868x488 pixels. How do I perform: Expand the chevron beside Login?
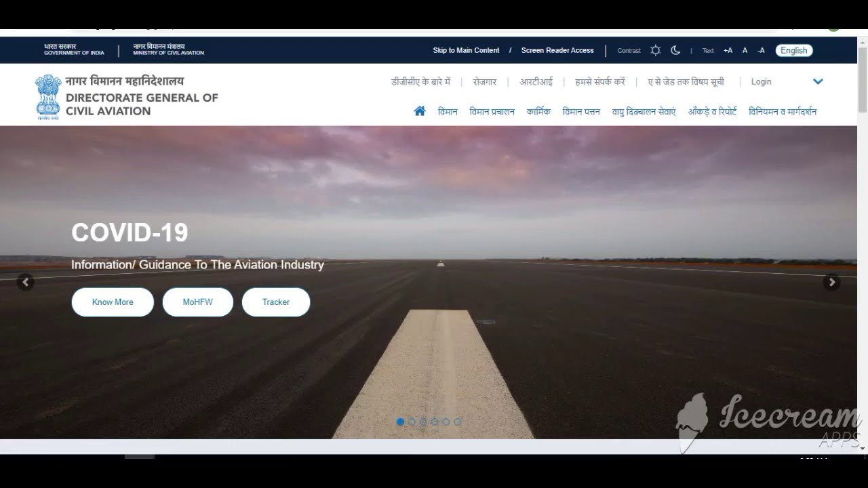818,81
